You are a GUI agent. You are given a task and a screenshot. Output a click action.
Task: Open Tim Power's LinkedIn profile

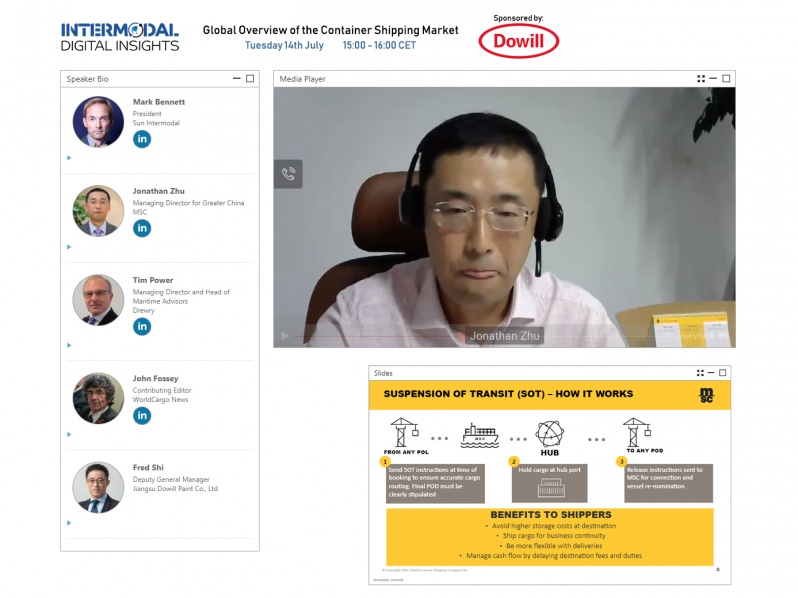coord(142,326)
